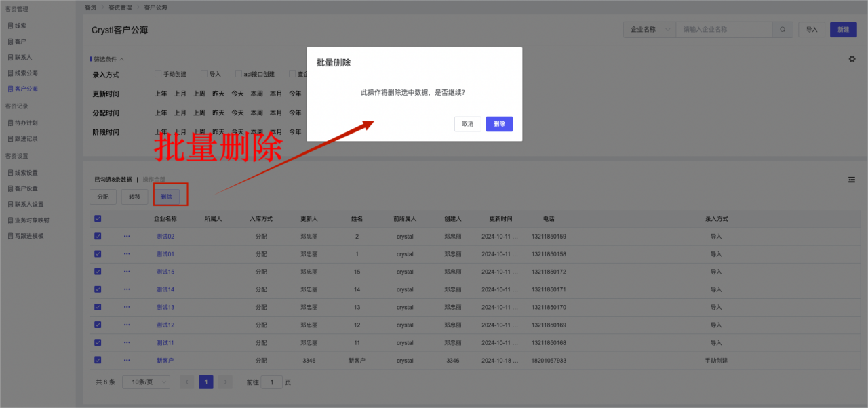
Task: Click the 录入方式 column header
Action: (x=716, y=219)
